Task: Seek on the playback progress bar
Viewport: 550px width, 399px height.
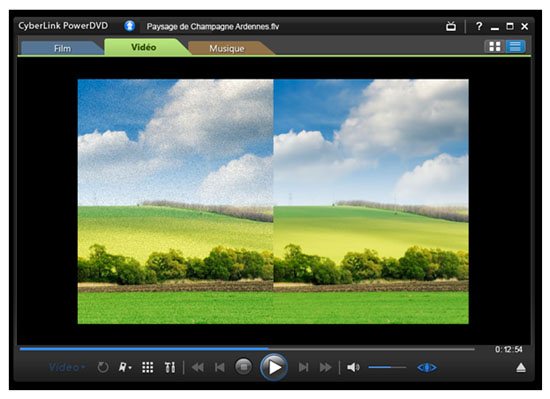Action: click(247, 349)
